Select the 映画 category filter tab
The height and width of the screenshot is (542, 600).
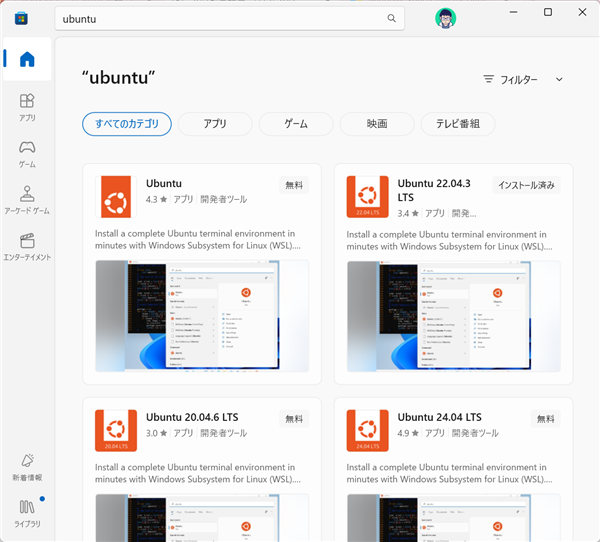coord(377,124)
